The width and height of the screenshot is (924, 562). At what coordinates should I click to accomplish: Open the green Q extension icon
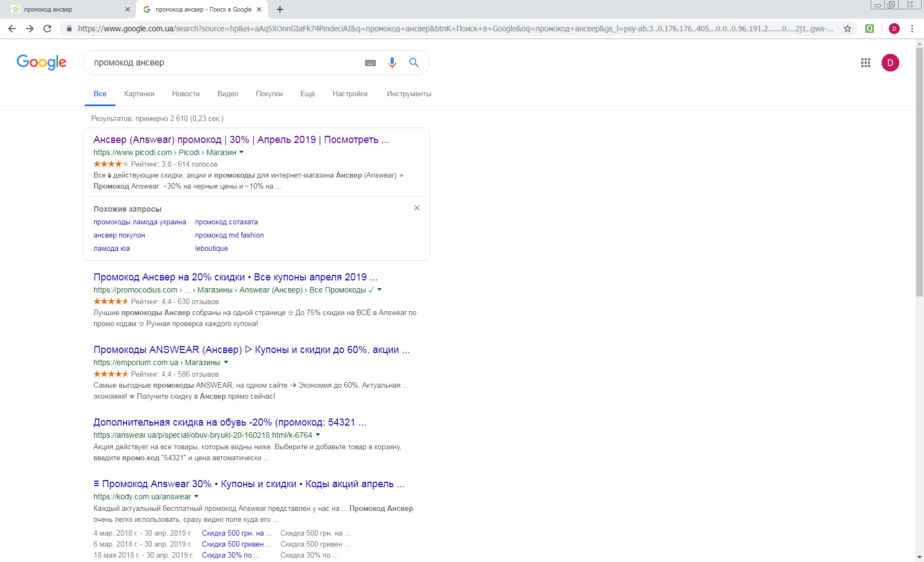click(x=870, y=29)
